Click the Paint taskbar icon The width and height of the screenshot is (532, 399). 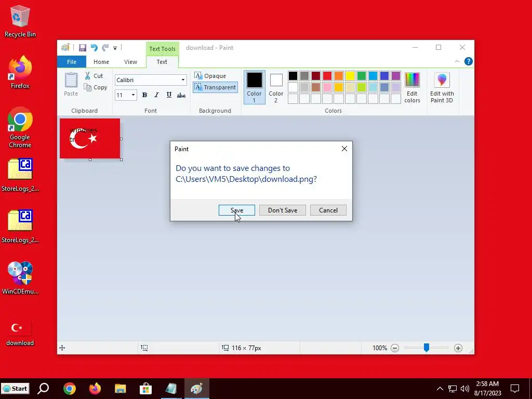(197, 389)
